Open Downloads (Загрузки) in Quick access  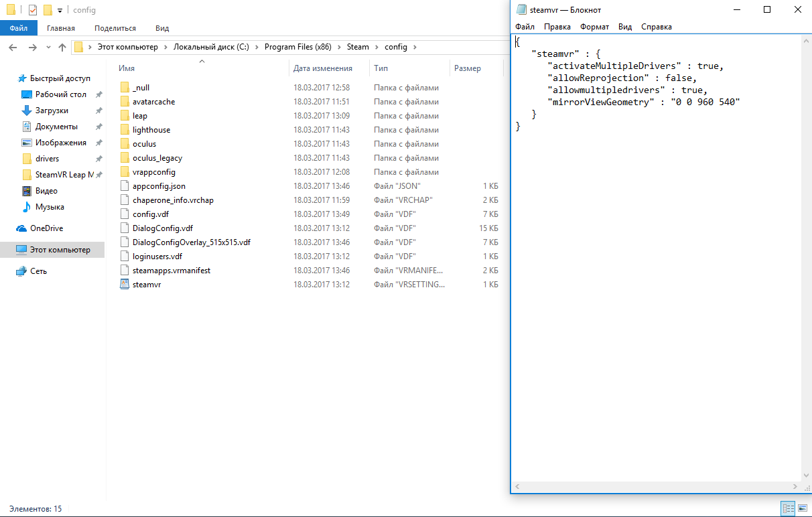(x=52, y=110)
